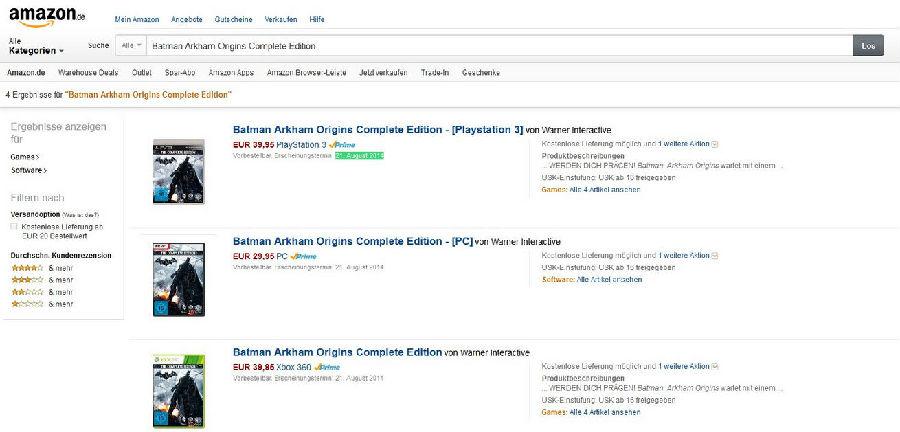Screen dimensions: 900x432
Task: Open Amazon Apps in sub navigation
Action: tap(231, 73)
